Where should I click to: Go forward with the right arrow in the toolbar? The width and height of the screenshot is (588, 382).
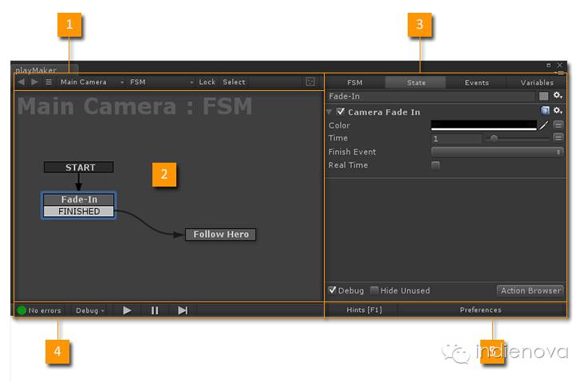34,81
